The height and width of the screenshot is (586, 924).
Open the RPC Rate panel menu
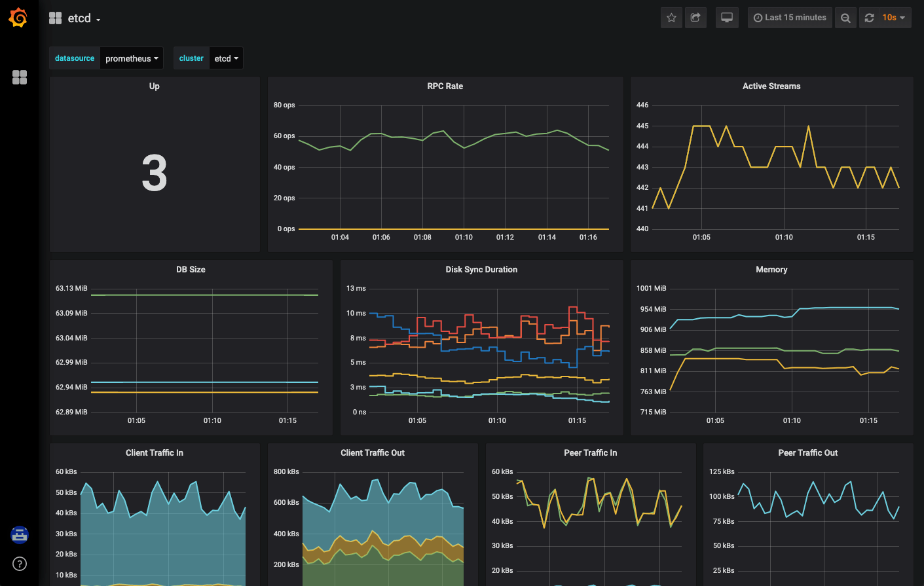[x=445, y=86]
